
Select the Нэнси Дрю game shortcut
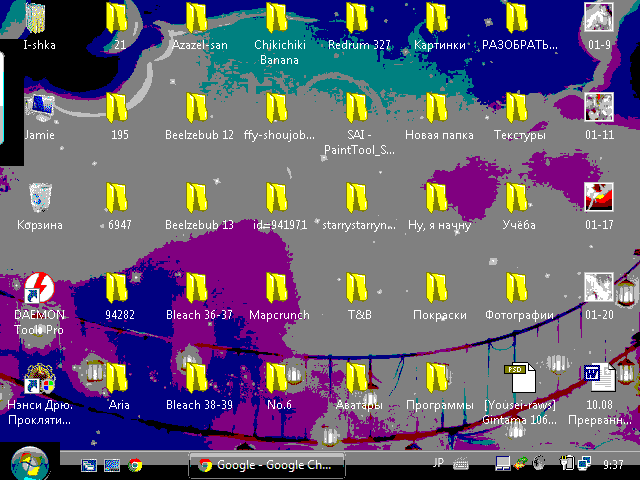39,380
